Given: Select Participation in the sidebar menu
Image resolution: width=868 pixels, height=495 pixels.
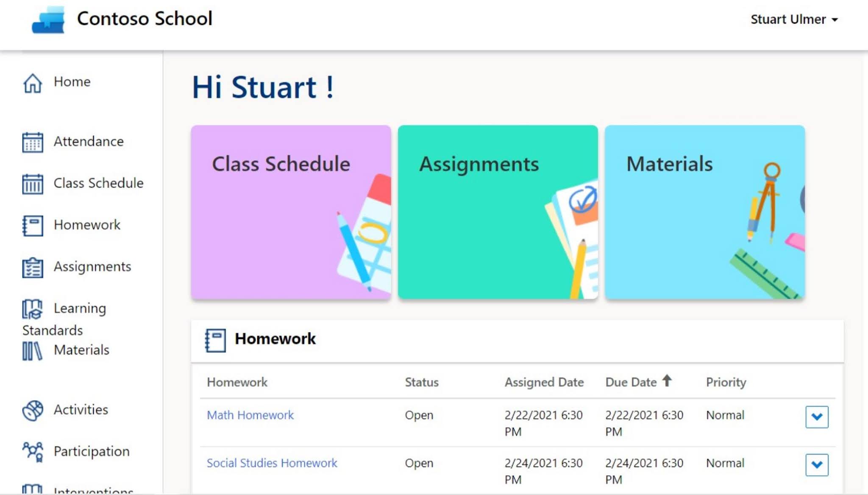Looking at the screenshot, I should pyautogui.click(x=92, y=451).
